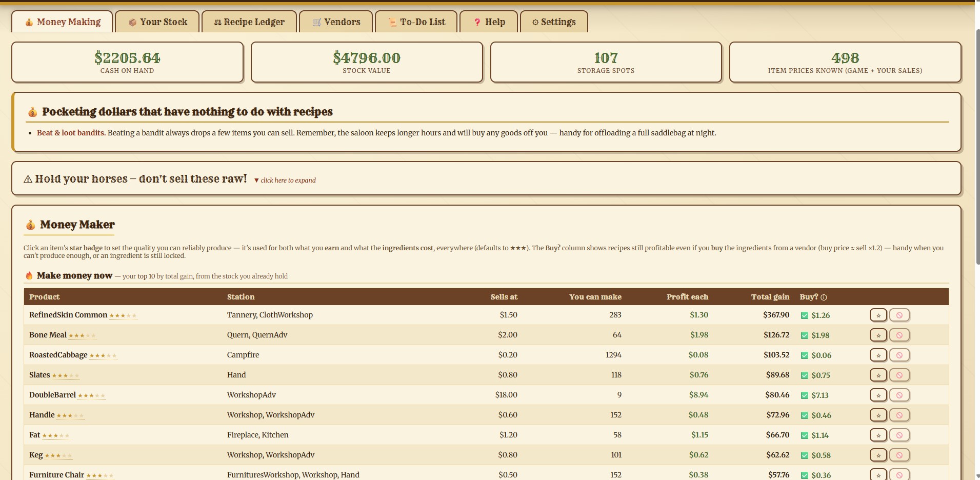This screenshot has width=980, height=480.
Task: Adjust Handle's star quality badge
Action: [x=70, y=415]
